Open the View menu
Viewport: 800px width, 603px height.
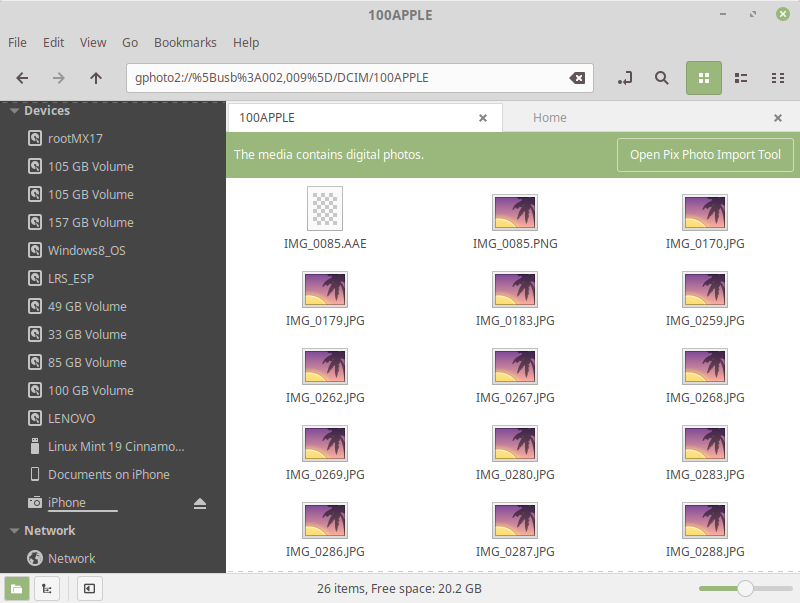(x=93, y=43)
